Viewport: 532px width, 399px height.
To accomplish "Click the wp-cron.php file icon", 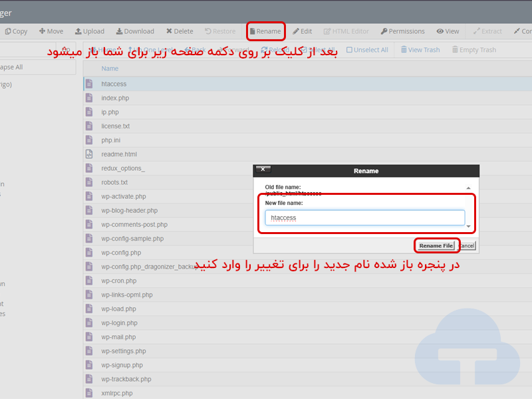I will 89,281.
